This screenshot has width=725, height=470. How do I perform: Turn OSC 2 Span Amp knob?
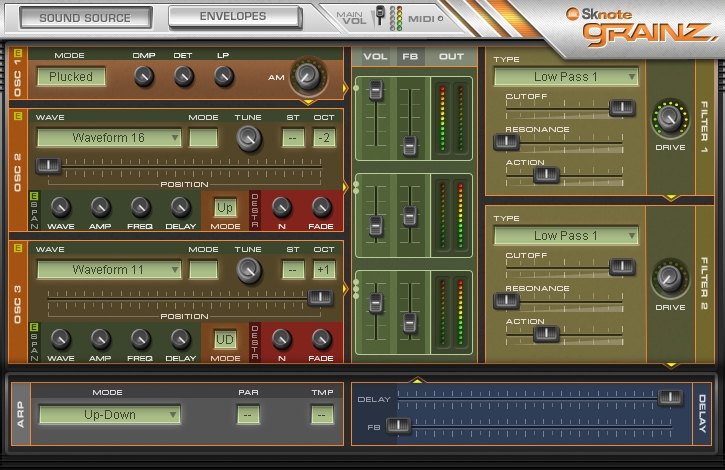pos(100,208)
